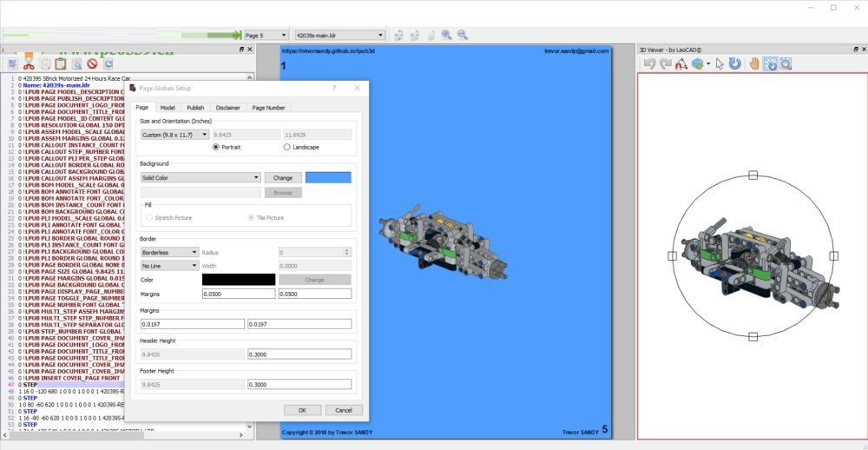Click the Paste clipboard icon in editor
Viewport: 868px width, 450px height.
[x=60, y=64]
